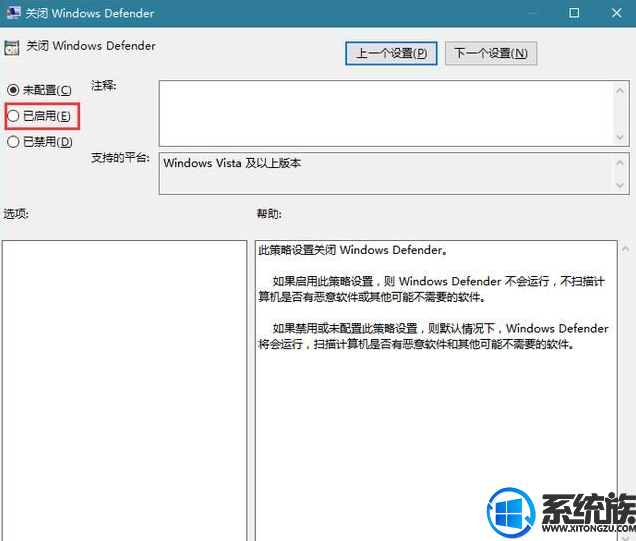
Task: Click the empty 选项 options panel
Action: pyautogui.click(x=124, y=390)
